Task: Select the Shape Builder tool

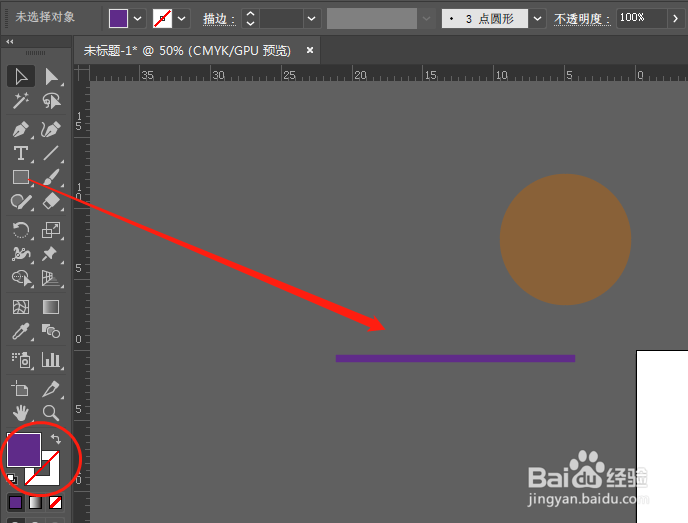Action: [21, 278]
